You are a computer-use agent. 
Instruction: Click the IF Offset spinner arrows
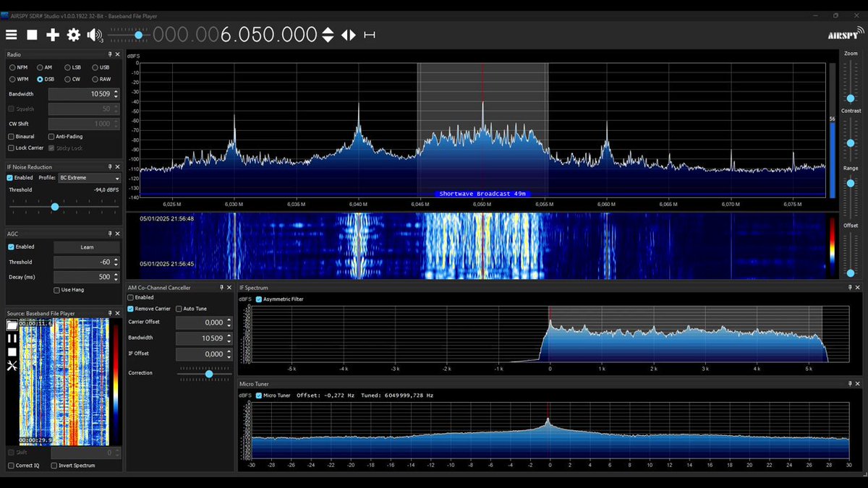pyautogui.click(x=229, y=354)
